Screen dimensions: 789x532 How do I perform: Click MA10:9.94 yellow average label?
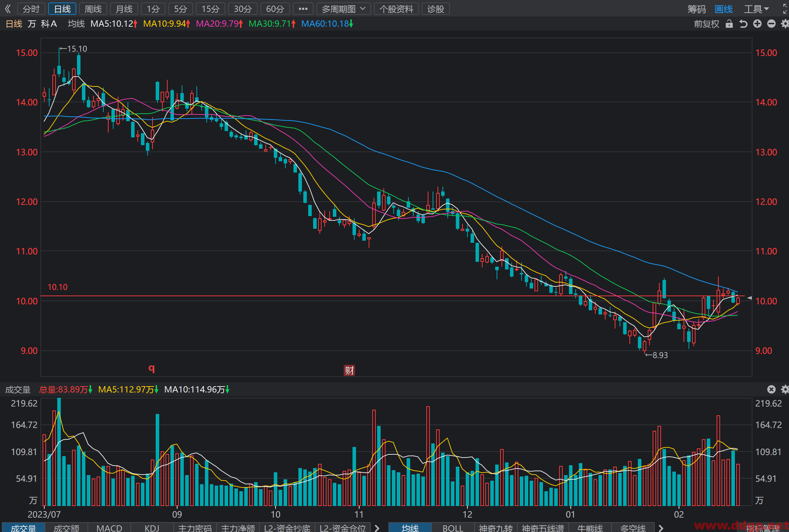[167, 24]
